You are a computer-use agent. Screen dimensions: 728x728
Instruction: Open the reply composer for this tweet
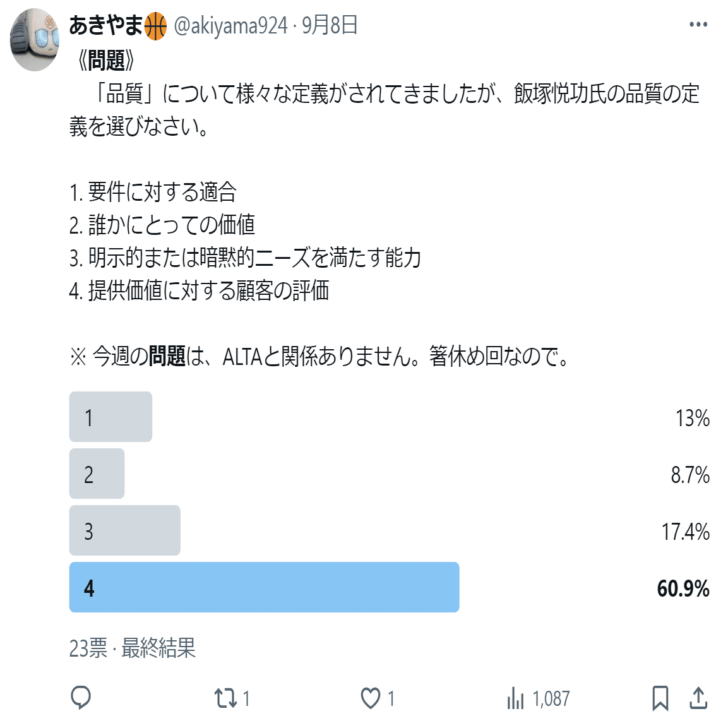coord(81,699)
